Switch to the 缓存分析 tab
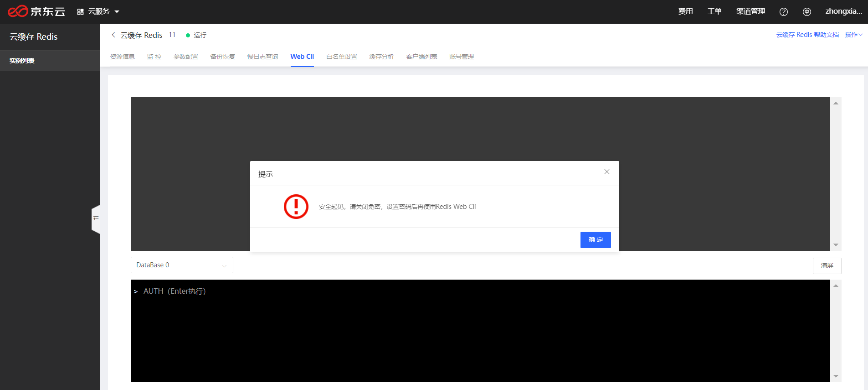 (x=382, y=57)
